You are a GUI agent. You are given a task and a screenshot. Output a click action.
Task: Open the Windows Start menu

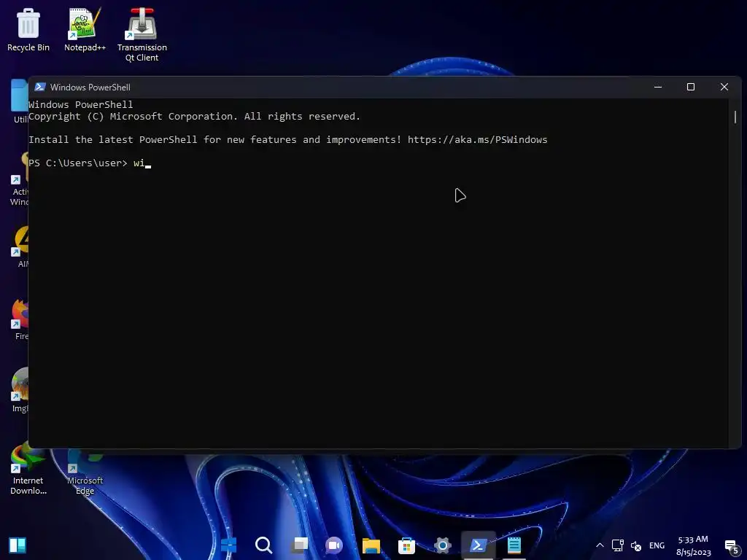point(228,545)
